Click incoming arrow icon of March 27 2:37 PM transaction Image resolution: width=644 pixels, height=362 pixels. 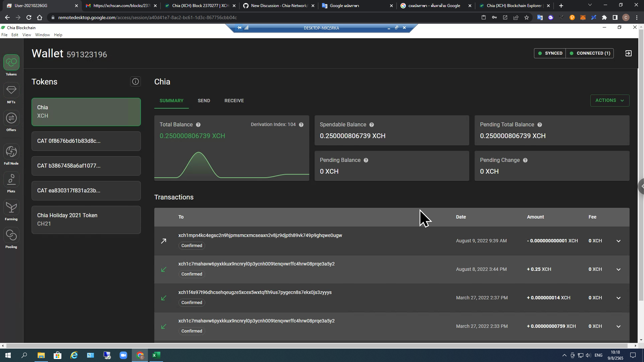tap(164, 298)
